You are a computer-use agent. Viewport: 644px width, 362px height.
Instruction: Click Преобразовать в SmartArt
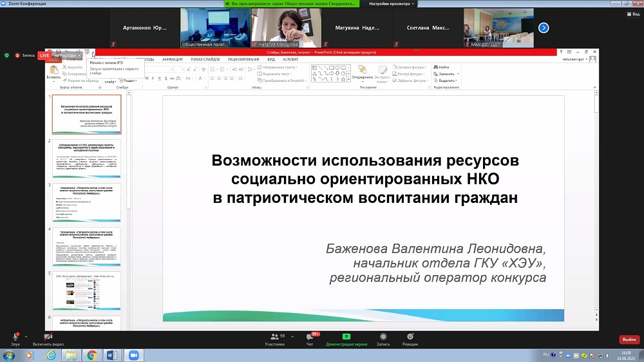[x=283, y=81]
